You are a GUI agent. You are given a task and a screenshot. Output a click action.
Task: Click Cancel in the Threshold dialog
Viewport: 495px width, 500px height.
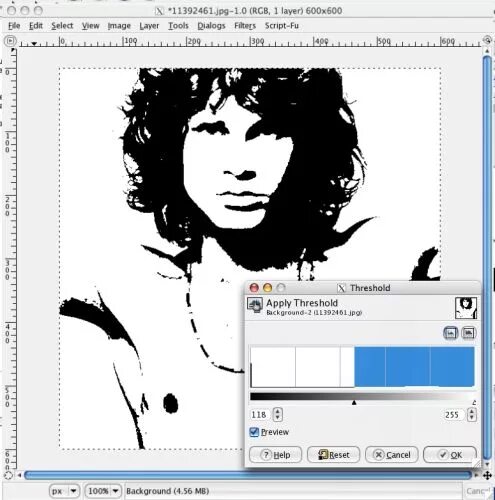392,455
